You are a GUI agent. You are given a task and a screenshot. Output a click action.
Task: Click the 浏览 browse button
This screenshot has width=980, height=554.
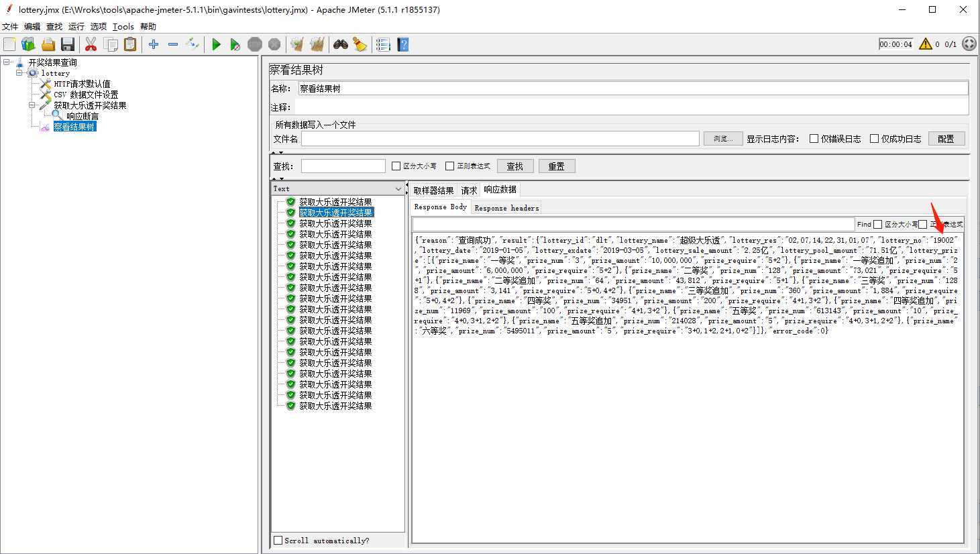722,139
